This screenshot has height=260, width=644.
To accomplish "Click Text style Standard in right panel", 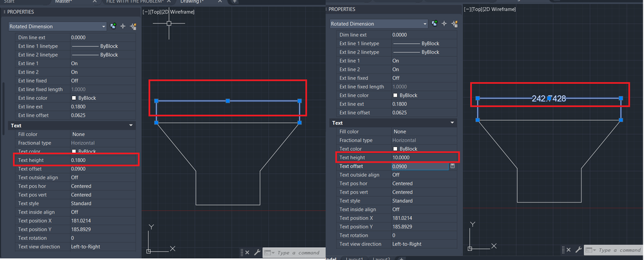I will click(402, 201).
